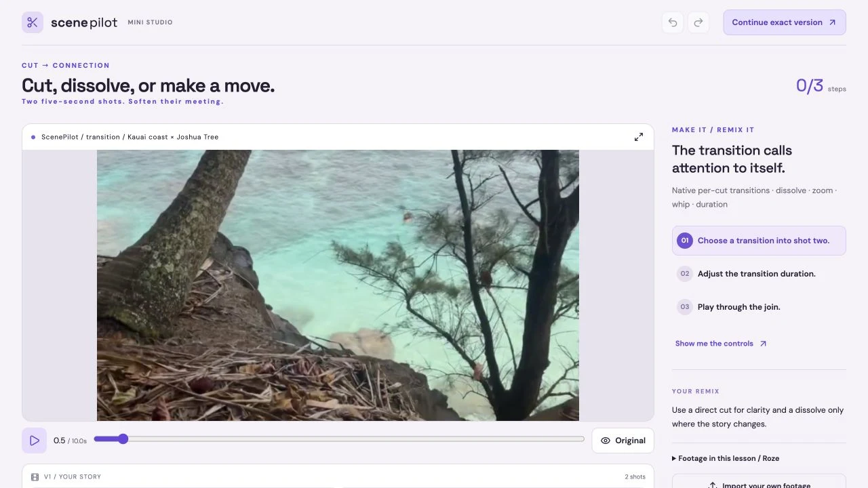The width and height of the screenshot is (868, 488).
Task: Click the breadcrumb 'ScenePilot / transition / Kauai coast × Joshua Tree'
Action: (x=130, y=137)
